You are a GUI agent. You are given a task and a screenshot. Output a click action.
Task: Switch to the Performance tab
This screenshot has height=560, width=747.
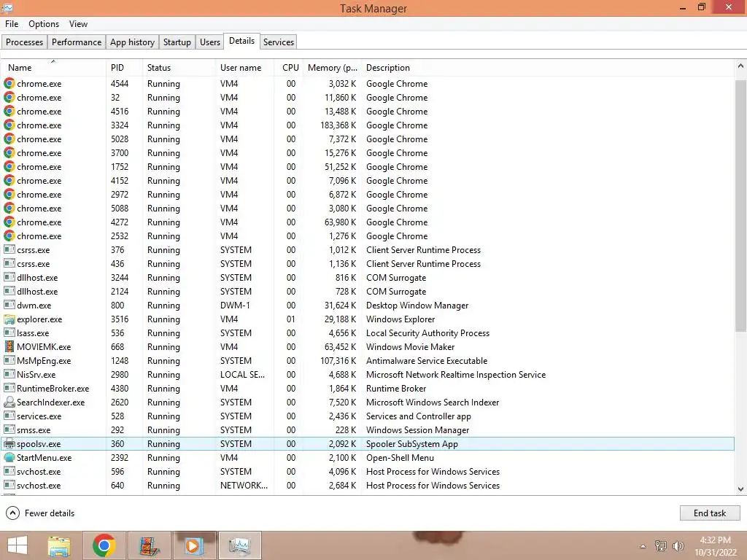(x=76, y=42)
